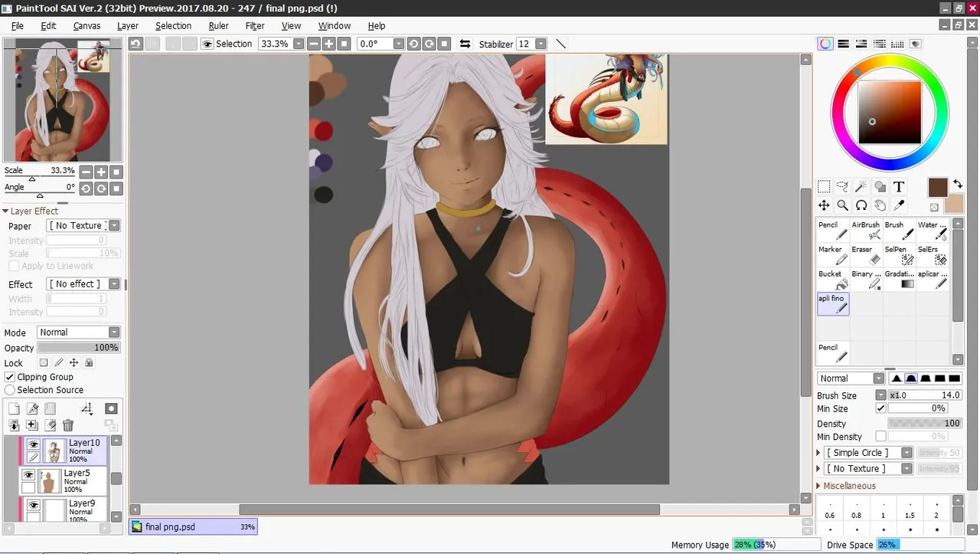The height and width of the screenshot is (554, 980).
Task: Choose the SelErs tool
Action: [x=933, y=255]
